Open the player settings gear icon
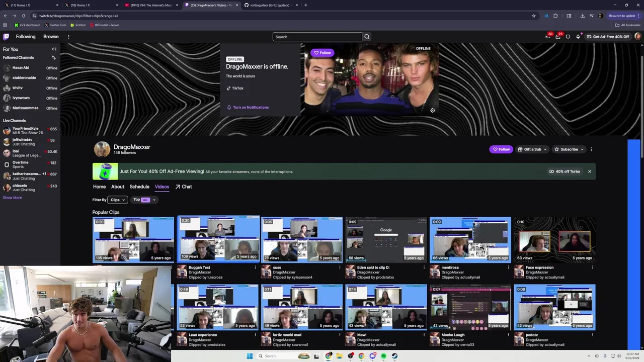Viewport: 644px width, 362px height. [432, 110]
